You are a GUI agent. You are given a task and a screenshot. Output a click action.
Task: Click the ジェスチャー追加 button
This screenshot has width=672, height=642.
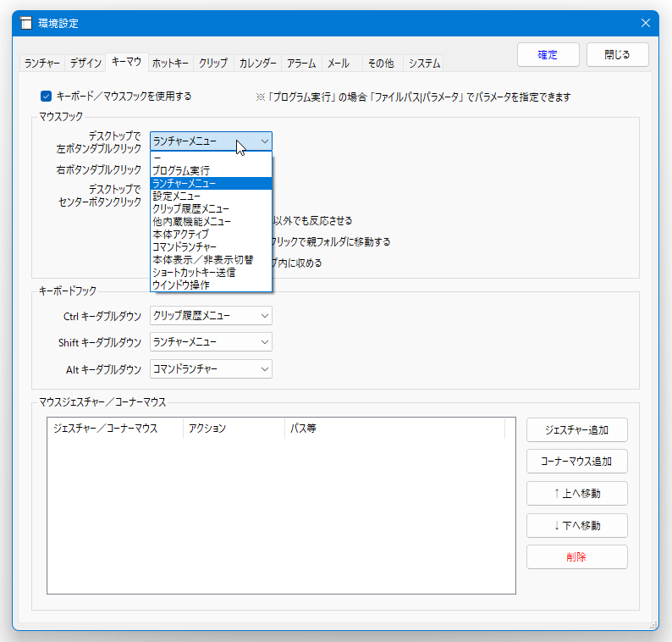(x=577, y=429)
